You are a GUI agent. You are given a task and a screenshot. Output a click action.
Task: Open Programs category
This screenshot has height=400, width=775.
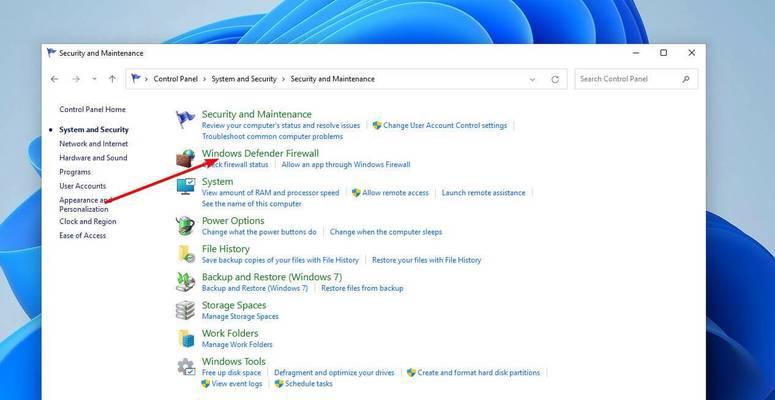(x=75, y=172)
